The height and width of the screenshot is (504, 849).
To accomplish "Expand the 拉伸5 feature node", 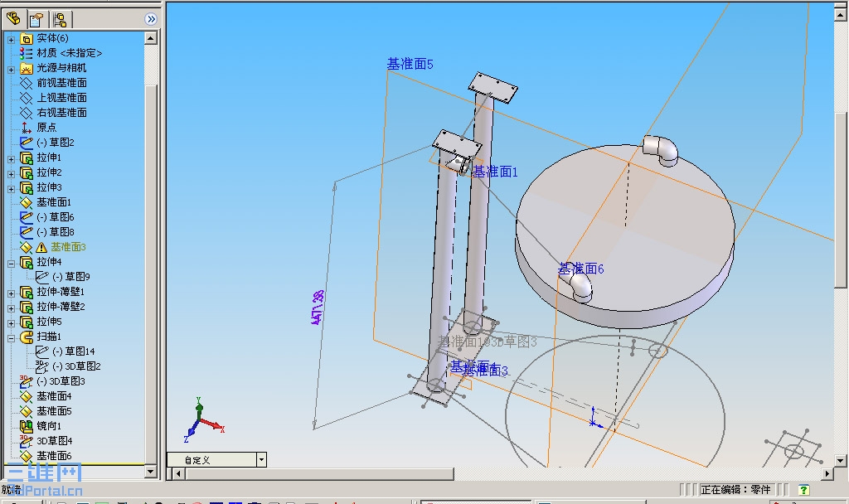I will [x=11, y=323].
